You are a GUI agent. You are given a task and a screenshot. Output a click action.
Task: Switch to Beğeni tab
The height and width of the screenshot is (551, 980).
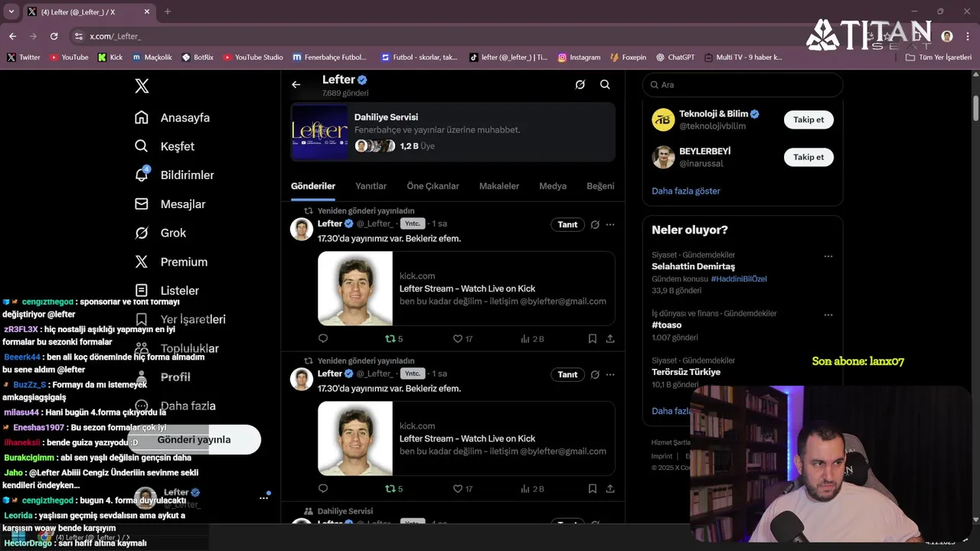click(x=600, y=186)
